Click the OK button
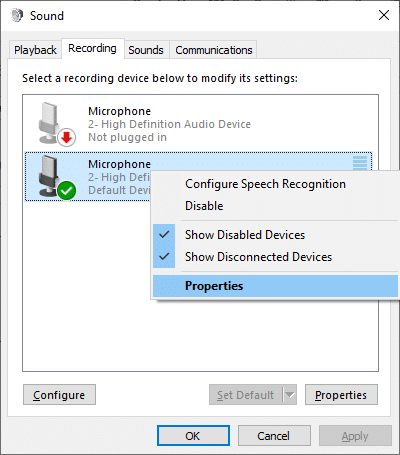 click(x=193, y=436)
